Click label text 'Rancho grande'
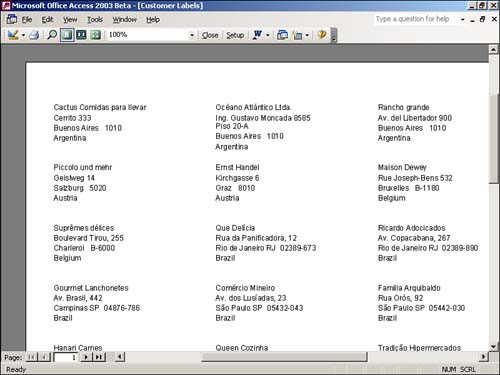 click(403, 107)
